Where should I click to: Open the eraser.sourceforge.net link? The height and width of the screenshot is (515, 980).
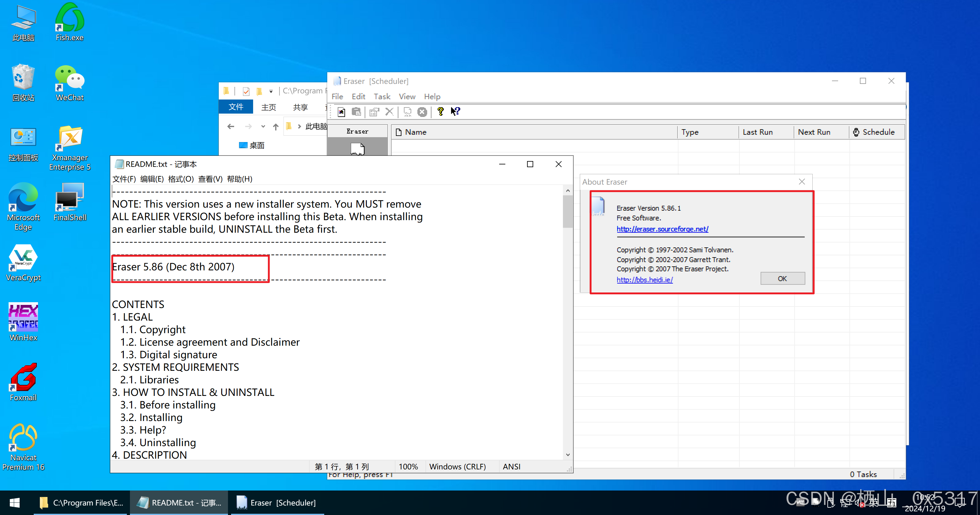(x=662, y=229)
